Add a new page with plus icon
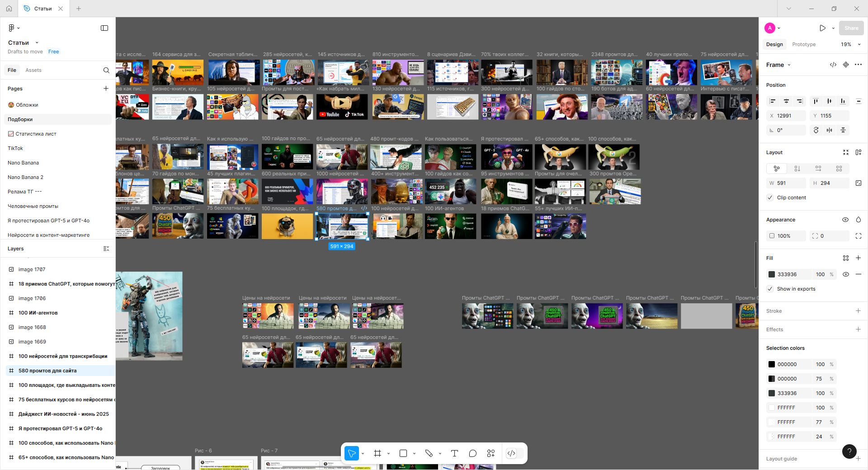 [x=106, y=89]
